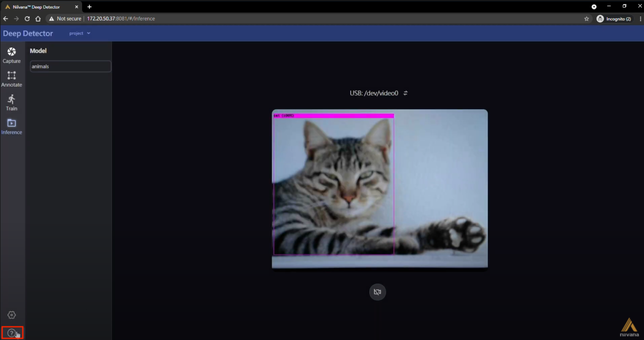Go forward in browser
Screen dimensions: 644x340
pyautogui.click(x=17, y=19)
